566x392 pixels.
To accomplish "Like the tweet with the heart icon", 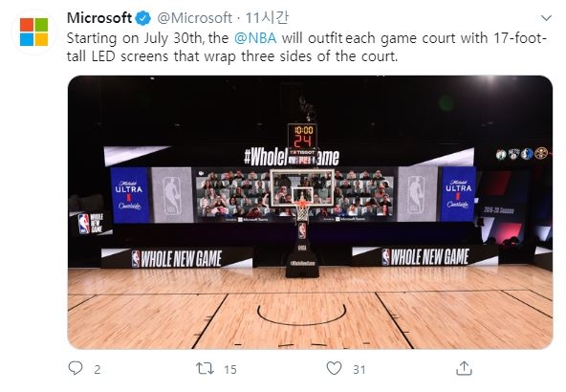I will tap(334, 368).
